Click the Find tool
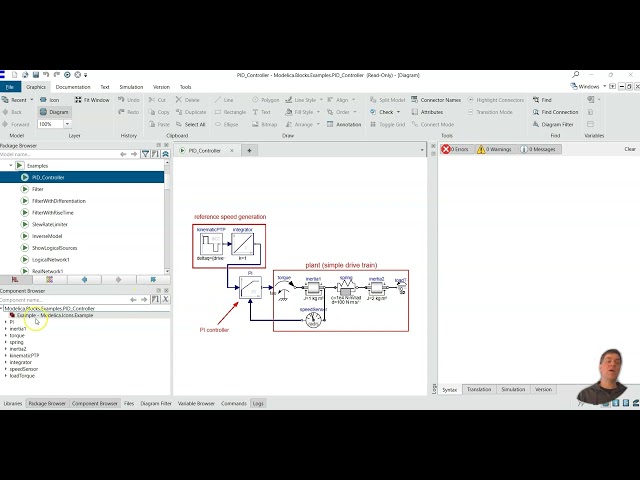Viewport: 640px width, 480px height. click(x=542, y=100)
